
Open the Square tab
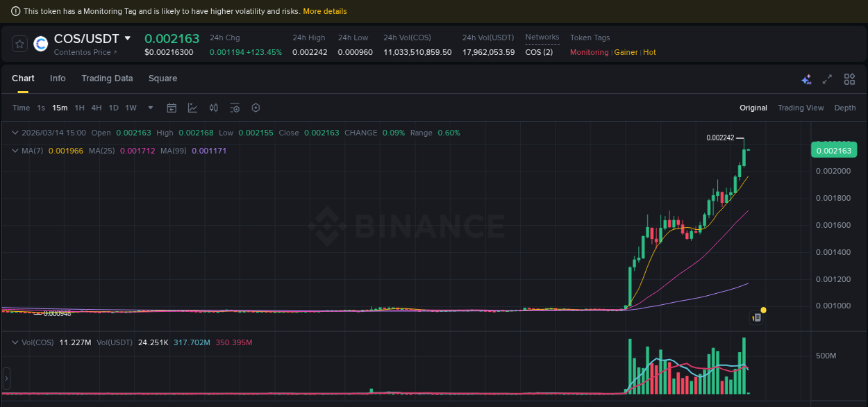[x=162, y=78]
